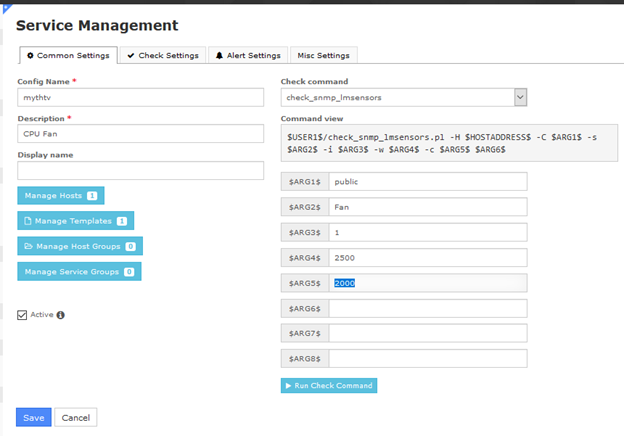This screenshot has width=624, height=436.
Task: Click the Manage Hosts button
Action: (x=60, y=196)
